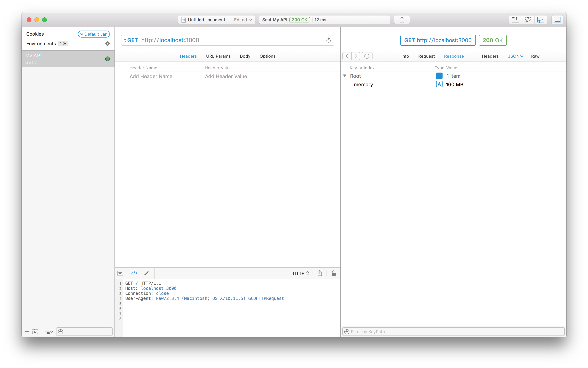Open the Environments gear settings
The width and height of the screenshot is (588, 368).
(x=107, y=44)
